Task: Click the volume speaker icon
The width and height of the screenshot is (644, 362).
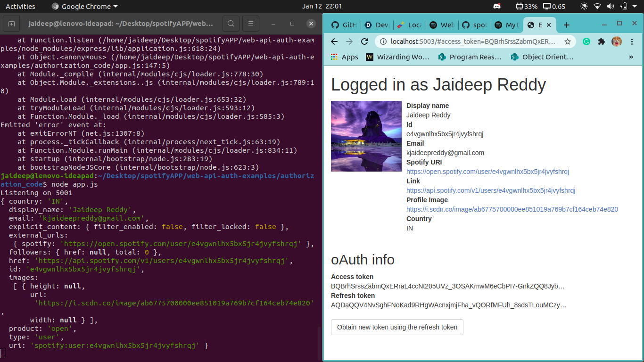Action: 611,6
